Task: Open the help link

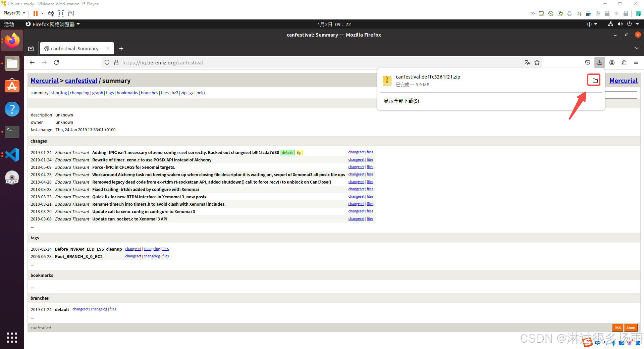Action: point(201,93)
